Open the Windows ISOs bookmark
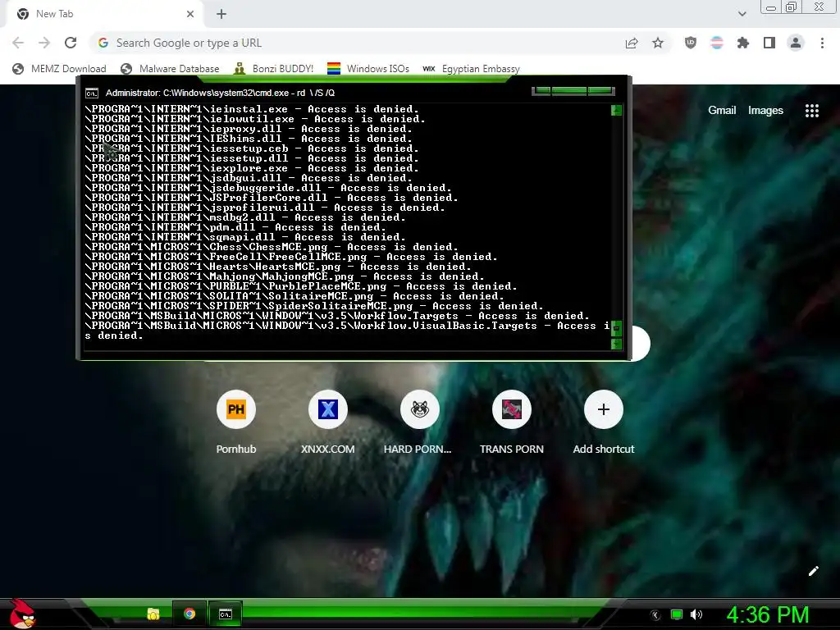This screenshot has width=840, height=630. coord(368,69)
